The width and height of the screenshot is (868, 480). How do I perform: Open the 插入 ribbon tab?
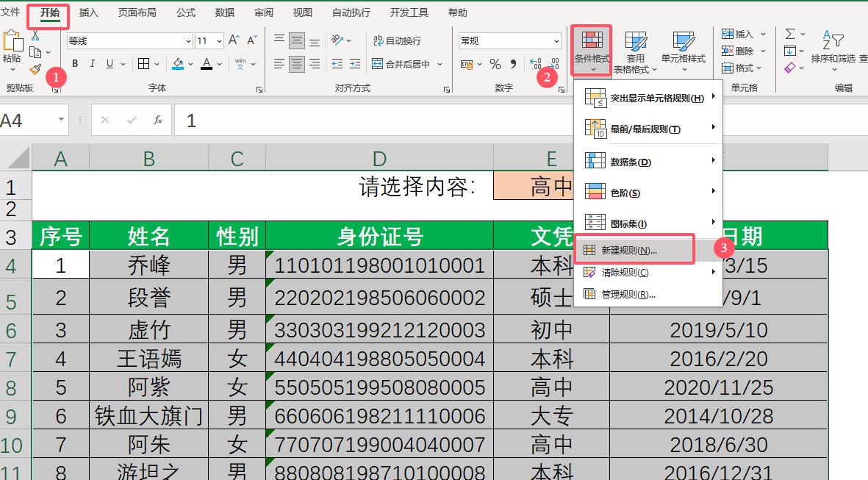88,12
